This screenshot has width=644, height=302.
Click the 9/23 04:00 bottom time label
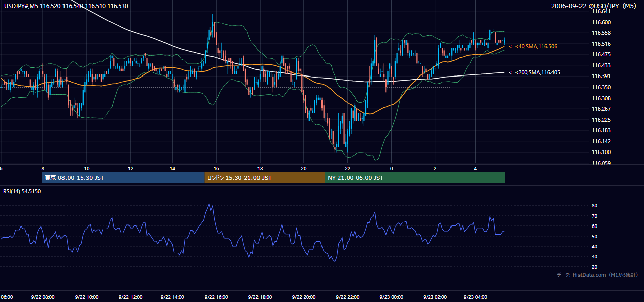click(475, 297)
